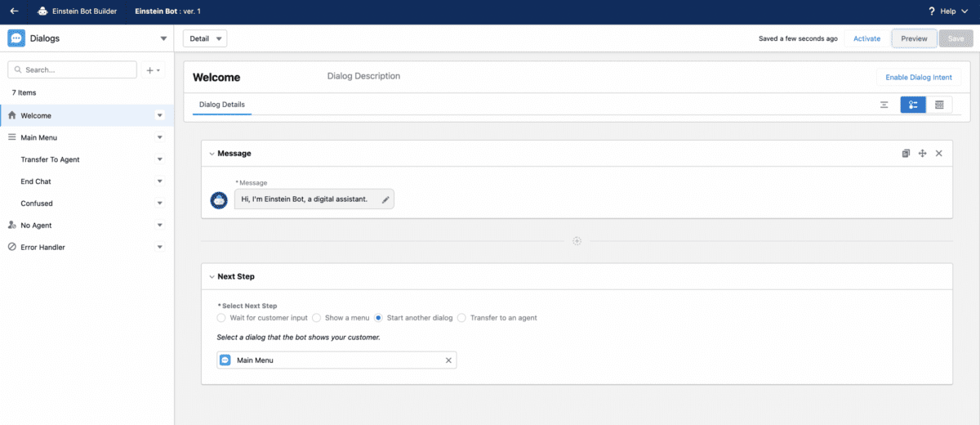The width and height of the screenshot is (980, 425).
Task: Click 'Saved a few seconds ago' status
Action: [798, 38]
